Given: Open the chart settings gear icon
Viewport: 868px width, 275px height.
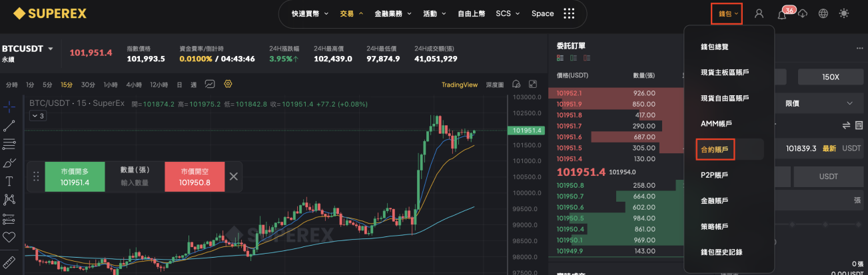Looking at the screenshot, I should tap(228, 85).
